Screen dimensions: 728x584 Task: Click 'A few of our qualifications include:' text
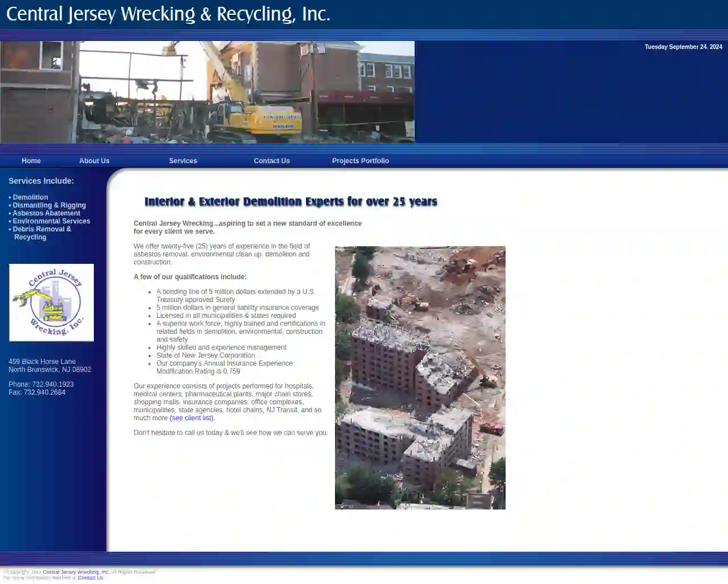pyautogui.click(x=190, y=277)
